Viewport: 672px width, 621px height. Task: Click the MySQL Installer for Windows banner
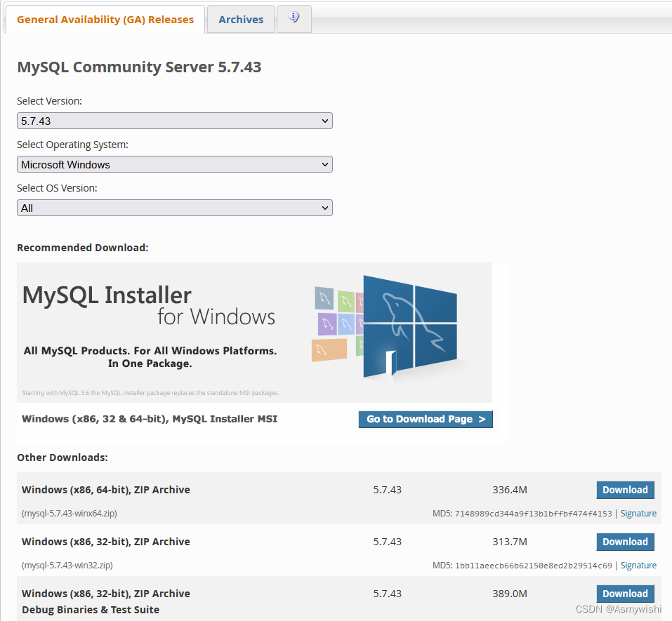254,333
